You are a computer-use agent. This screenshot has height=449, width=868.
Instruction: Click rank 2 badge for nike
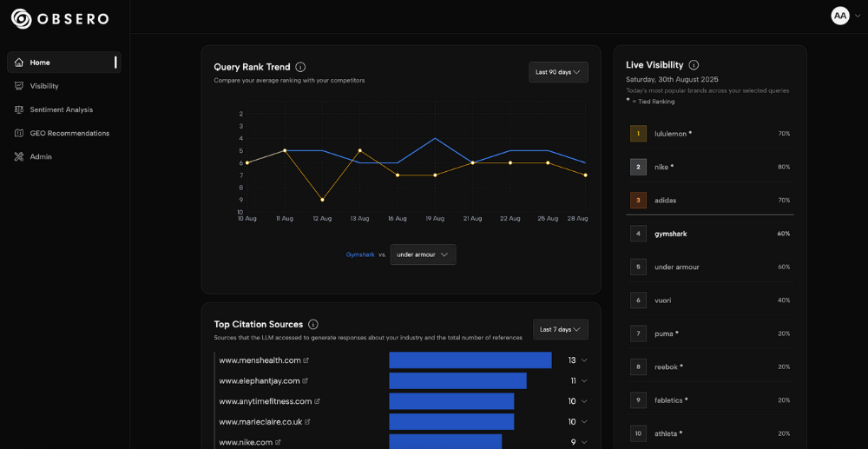[638, 168]
